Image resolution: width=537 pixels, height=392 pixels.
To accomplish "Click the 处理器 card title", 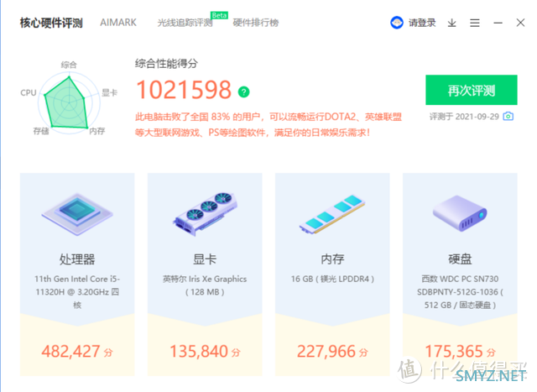I will 77,259.
